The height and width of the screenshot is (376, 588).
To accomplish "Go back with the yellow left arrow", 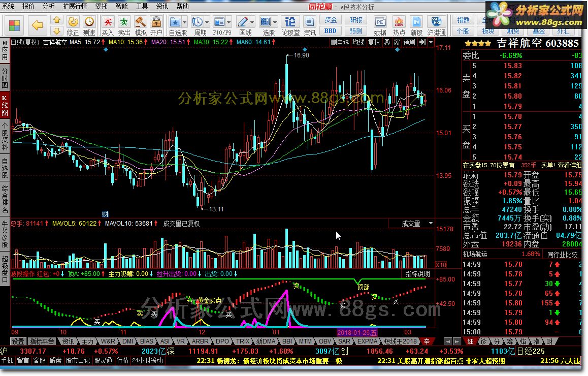I will pos(38,25).
